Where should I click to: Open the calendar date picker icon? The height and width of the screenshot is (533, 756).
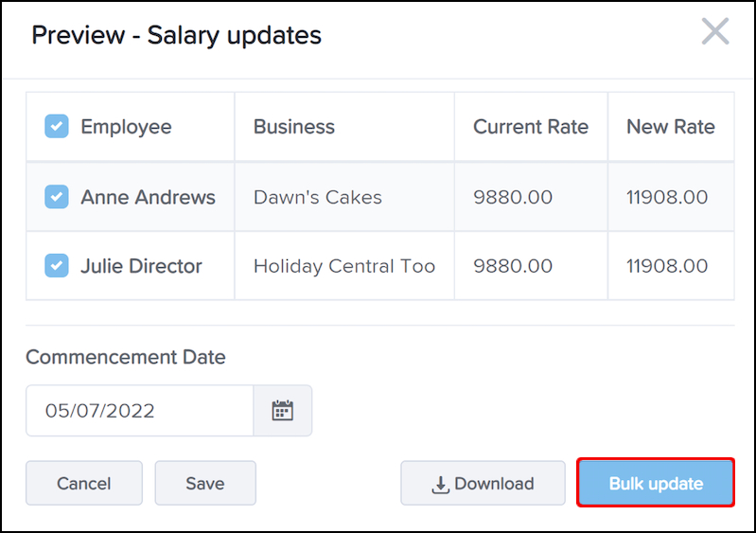283,411
